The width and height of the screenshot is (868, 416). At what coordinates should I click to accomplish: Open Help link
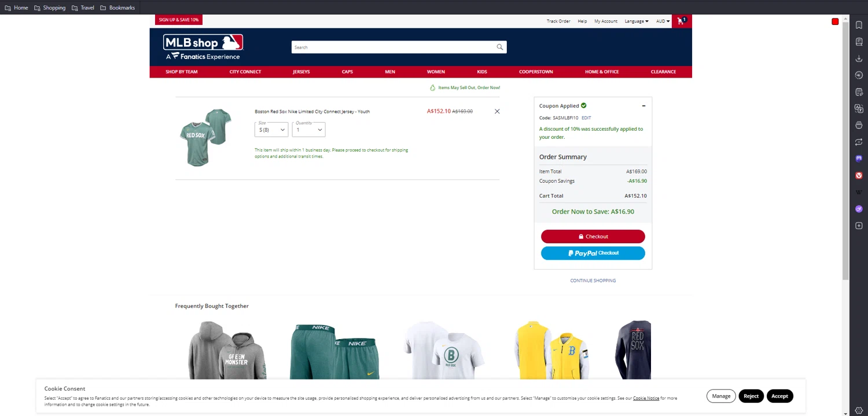582,21
